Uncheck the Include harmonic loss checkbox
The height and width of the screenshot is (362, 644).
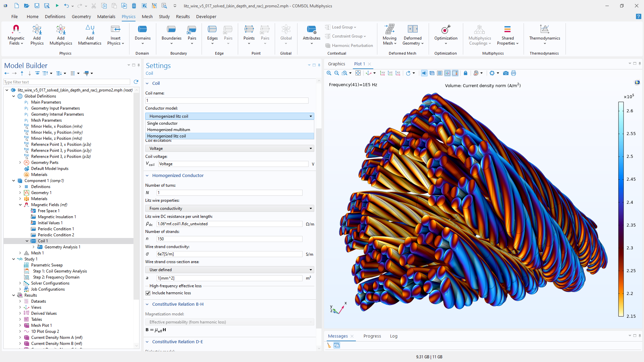(x=148, y=293)
